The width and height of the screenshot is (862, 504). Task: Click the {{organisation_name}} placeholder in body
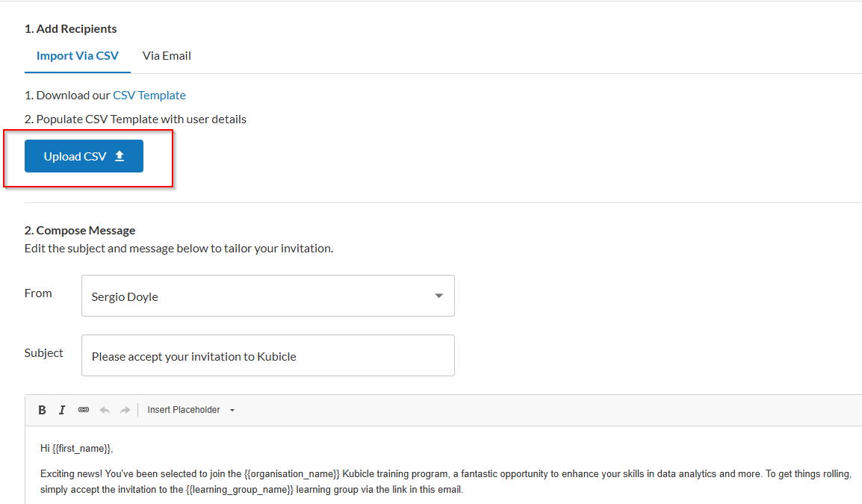tap(291, 474)
